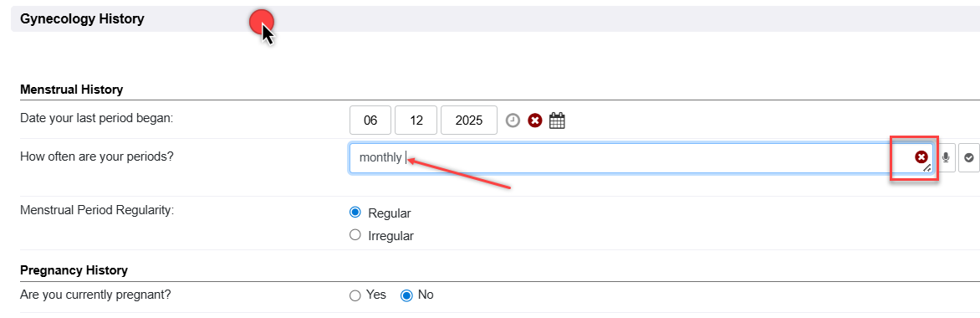Clear the last period date with red X

point(534,121)
